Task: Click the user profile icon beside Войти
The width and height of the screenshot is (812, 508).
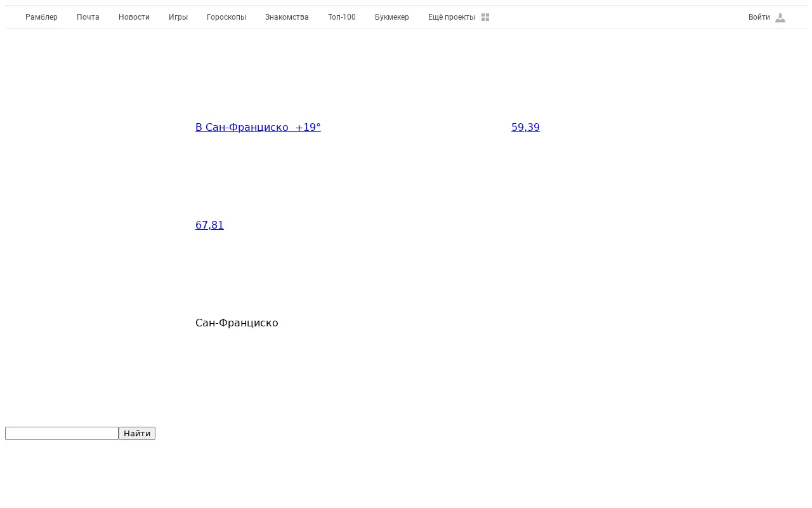Action: pos(780,18)
